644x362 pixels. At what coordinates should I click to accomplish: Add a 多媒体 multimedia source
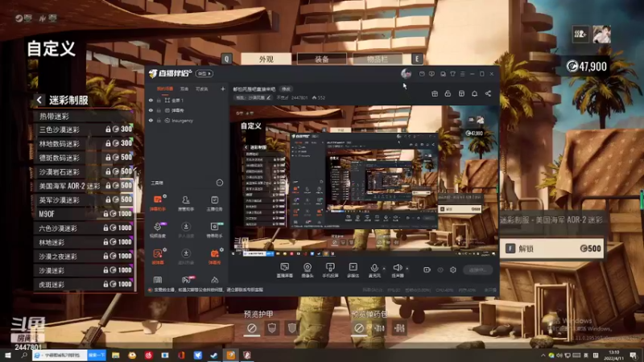point(353,270)
